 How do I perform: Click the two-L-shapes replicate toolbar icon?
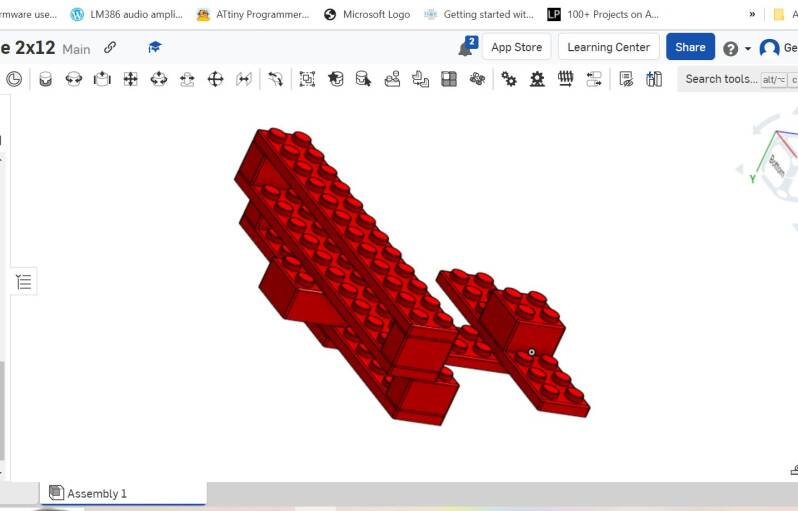tap(420, 79)
